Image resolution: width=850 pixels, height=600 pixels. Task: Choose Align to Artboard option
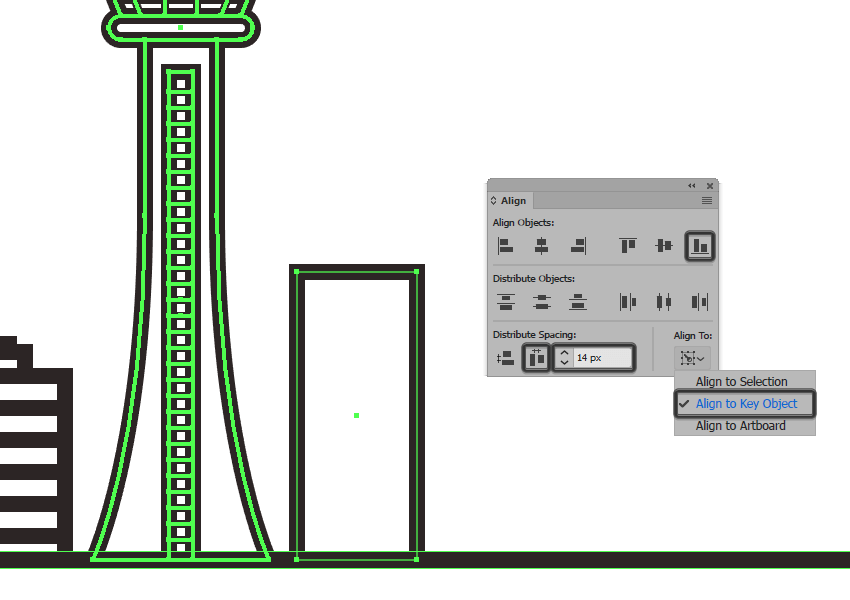click(740, 426)
